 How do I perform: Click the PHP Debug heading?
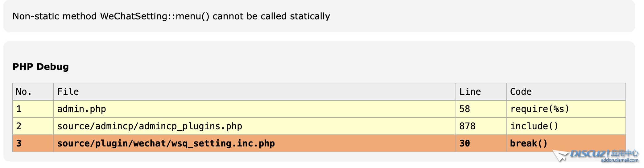click(x=41, y=66)
